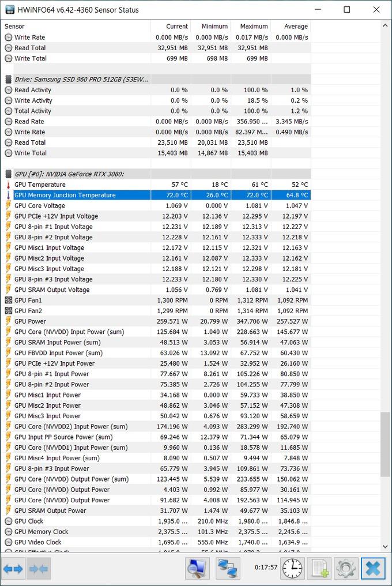The width and height of the screenshot is (392, 586).
Task: Click the GPU Temperature thermometer icon
Action: (8, 185)
